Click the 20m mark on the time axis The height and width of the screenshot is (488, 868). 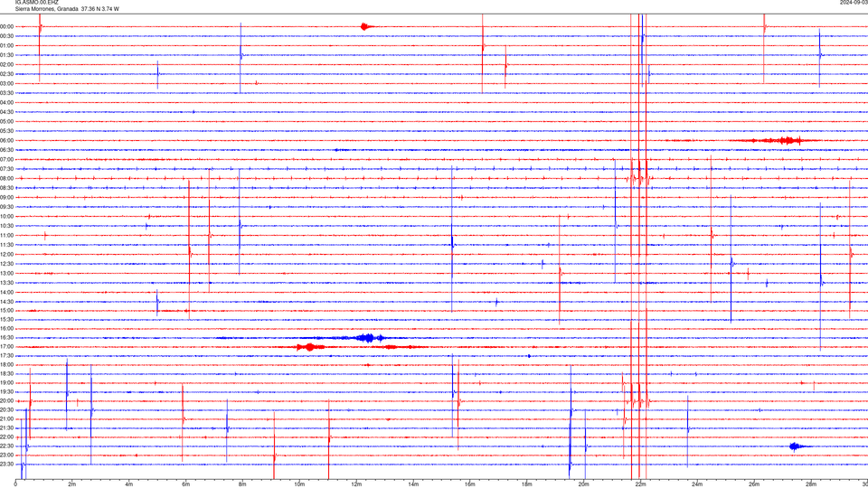click(x=583, y=484)
